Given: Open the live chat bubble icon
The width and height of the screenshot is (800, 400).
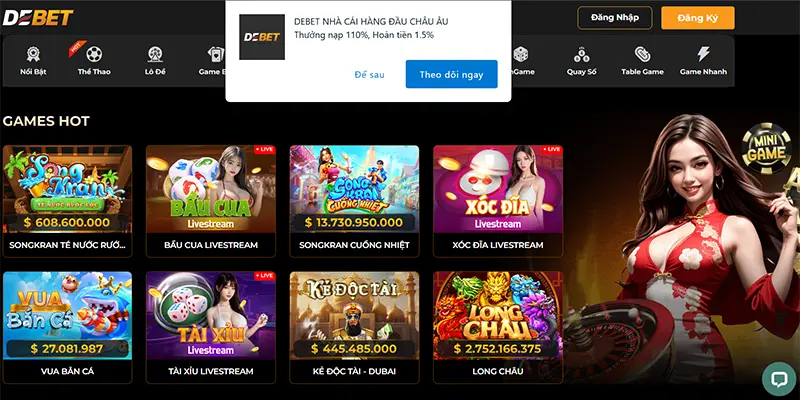Looking at the screenshot, I should click(779, 379).
